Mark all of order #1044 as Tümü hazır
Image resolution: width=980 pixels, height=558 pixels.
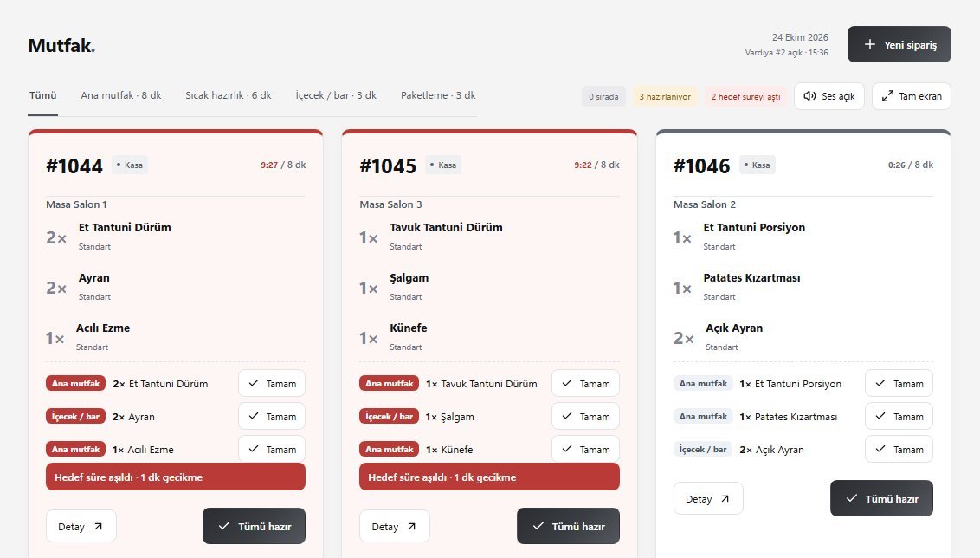point(255,526)
